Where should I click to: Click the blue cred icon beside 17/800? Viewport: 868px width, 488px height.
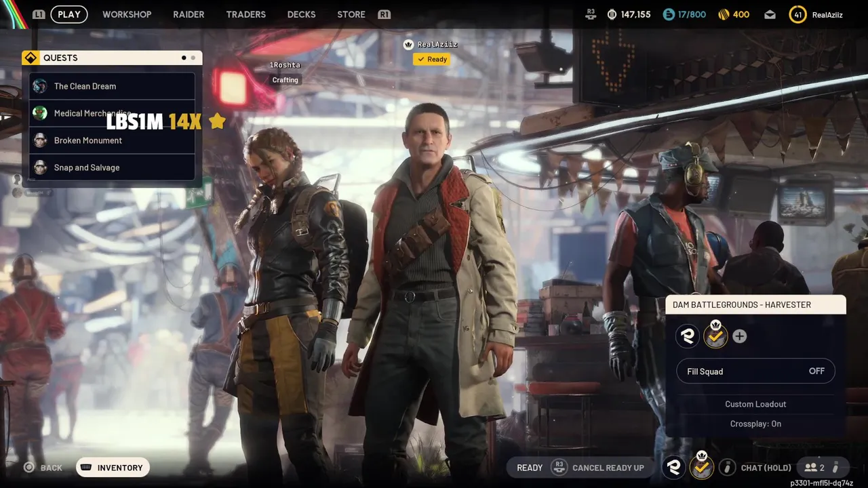(x=669, y=14)
